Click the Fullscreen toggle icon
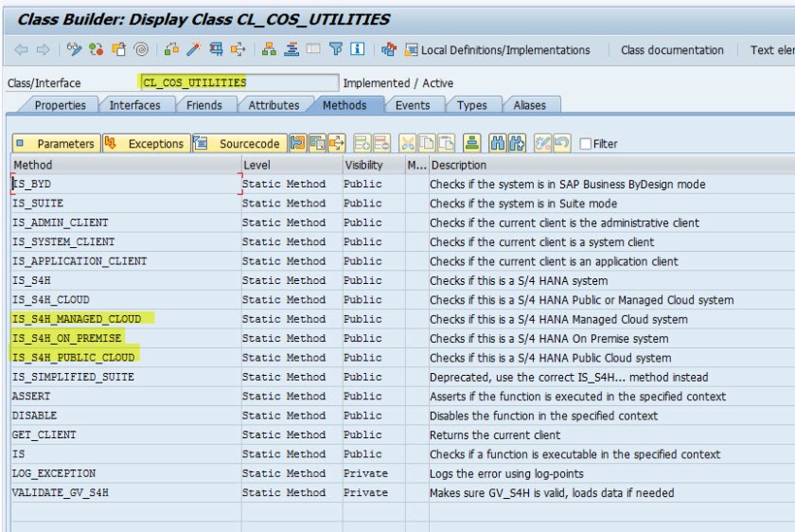795x532 pixels. tap(313, 49)
